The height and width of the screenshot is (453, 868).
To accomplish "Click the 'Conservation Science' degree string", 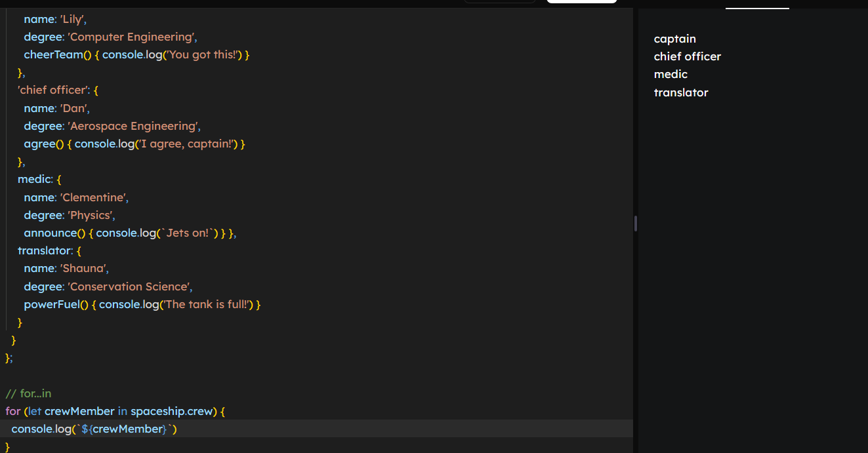I will click(129, 286).
